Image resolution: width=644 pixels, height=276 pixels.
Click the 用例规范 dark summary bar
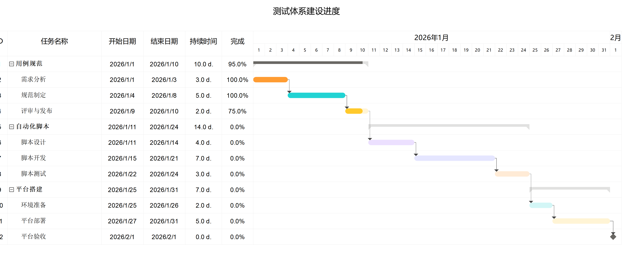[308, 63]
